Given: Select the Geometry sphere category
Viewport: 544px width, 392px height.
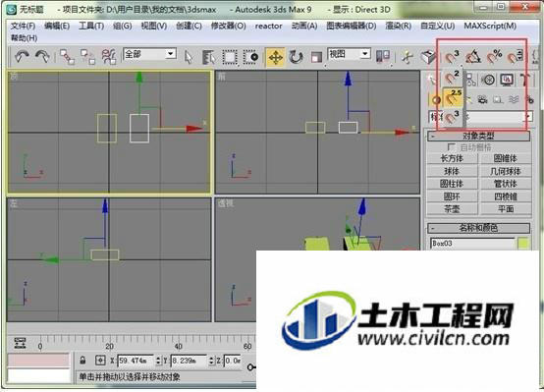Looking at the screenshot, I should pyautogui.click(x=436, y=100).
